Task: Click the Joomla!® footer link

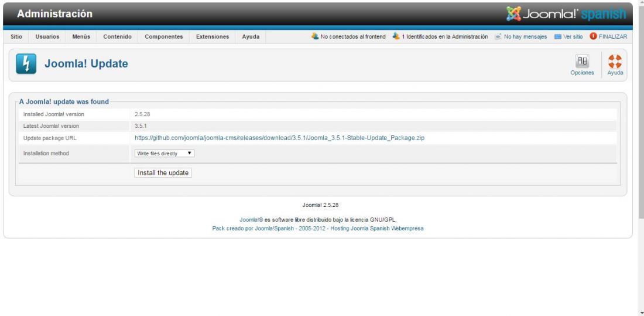Action: pyautogui.click(x=251, y=220)
